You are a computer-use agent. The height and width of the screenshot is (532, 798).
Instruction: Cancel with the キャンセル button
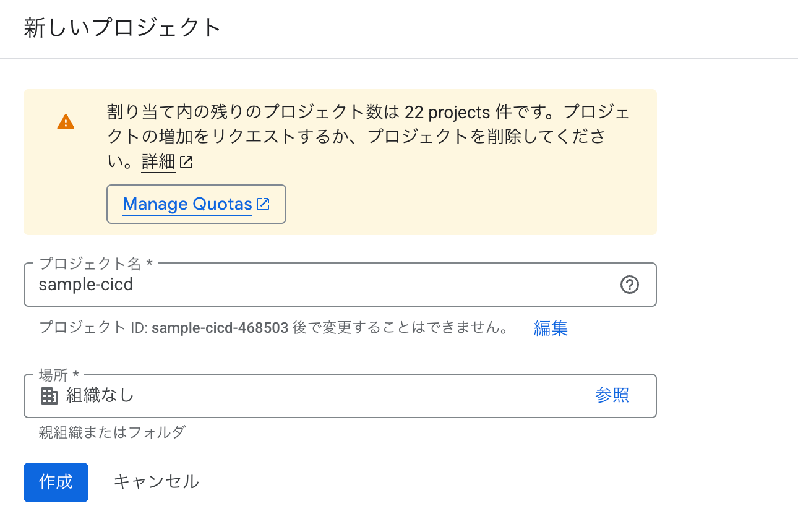click(x=156, y=482)
